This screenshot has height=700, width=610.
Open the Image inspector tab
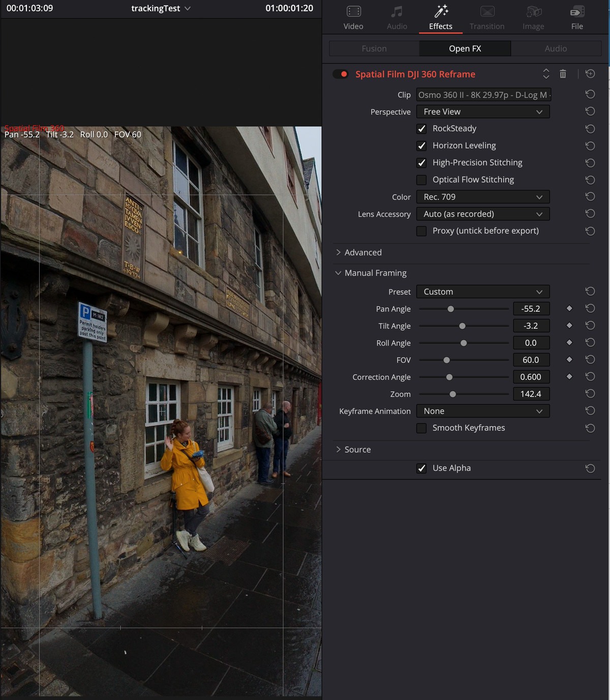[533, 18]
